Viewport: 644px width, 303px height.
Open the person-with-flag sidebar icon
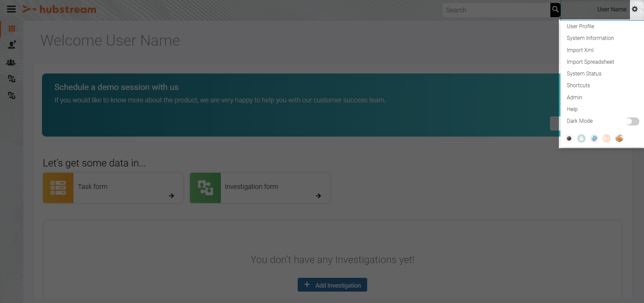pyautogui.click(x=12, y=45)
